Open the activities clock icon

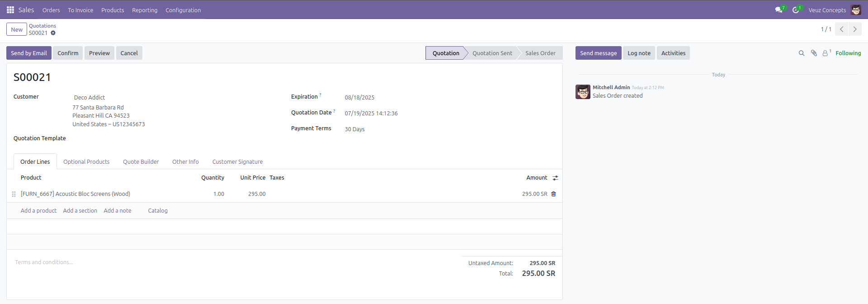click(795, 10)
